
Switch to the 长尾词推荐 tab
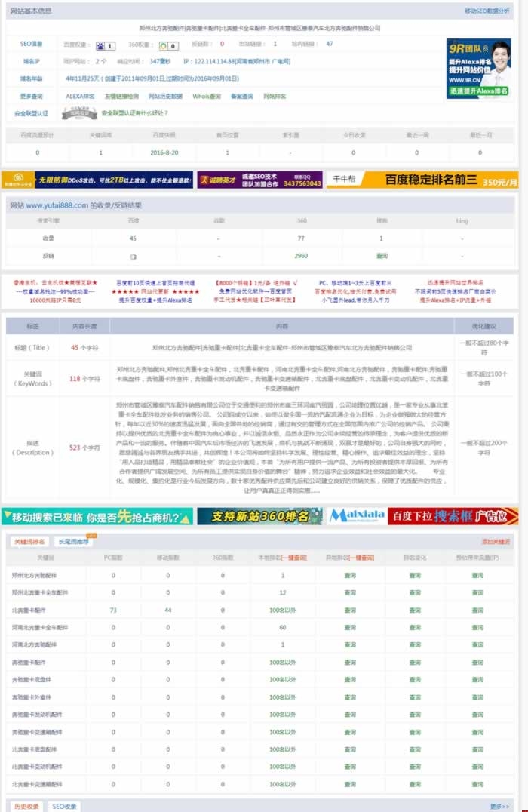74,542
